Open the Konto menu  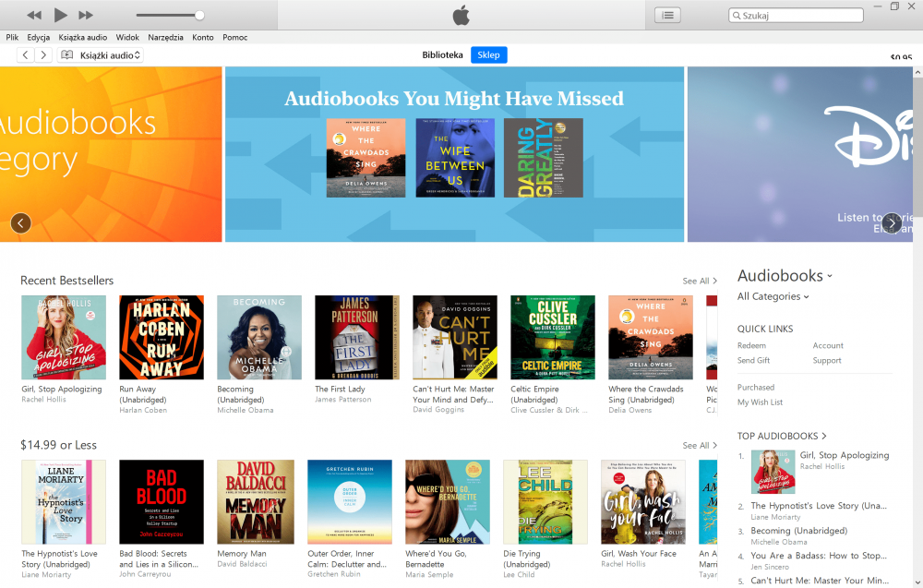pos(202,37)
